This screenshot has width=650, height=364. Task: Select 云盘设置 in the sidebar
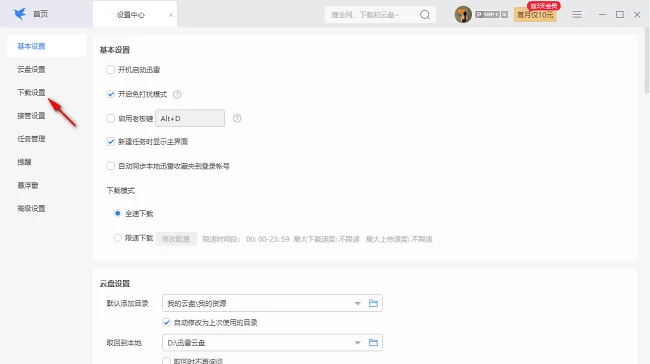tap(31, 69)
